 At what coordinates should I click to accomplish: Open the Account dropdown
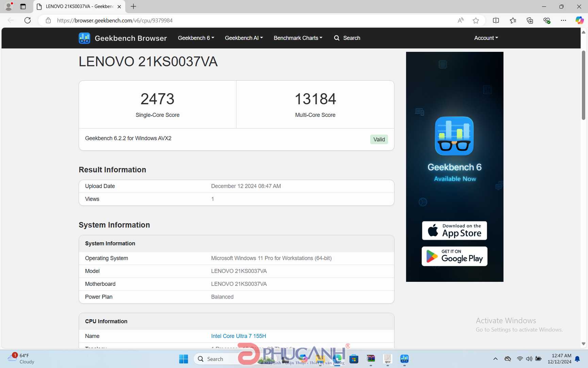486,38
